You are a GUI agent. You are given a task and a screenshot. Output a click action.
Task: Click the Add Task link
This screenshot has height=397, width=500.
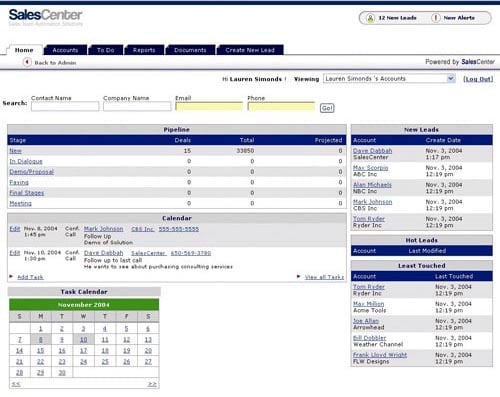pyautogui.click(x=30, y=277)
